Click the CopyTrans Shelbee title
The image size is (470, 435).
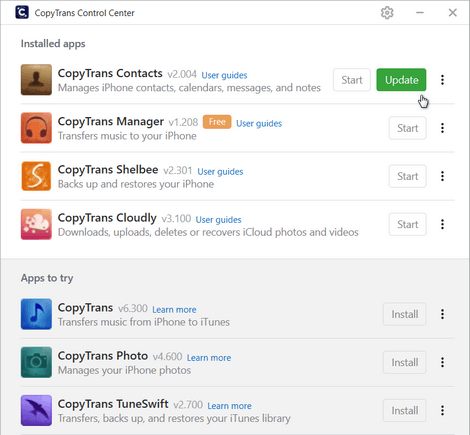pos(108,170)
